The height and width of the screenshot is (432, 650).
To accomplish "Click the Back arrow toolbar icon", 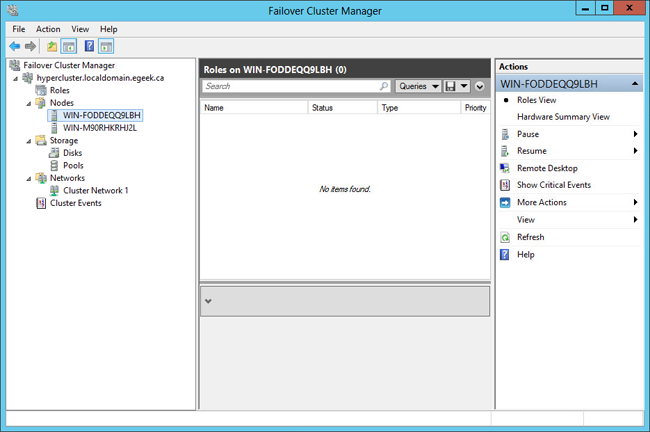I will (15, 46).
